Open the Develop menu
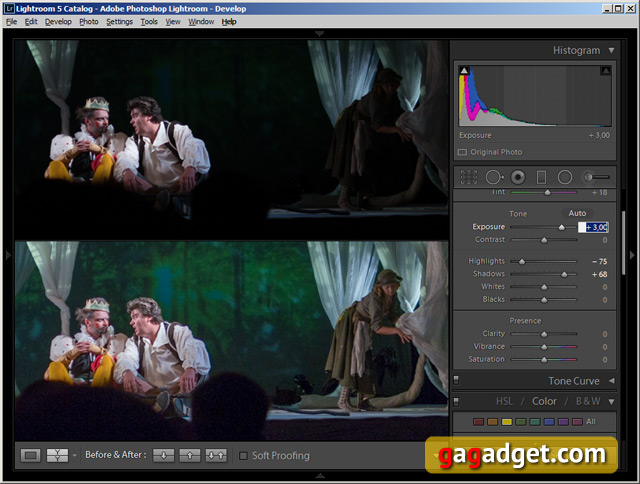This screenshot has width=640, height=484. tap(58, 22)
